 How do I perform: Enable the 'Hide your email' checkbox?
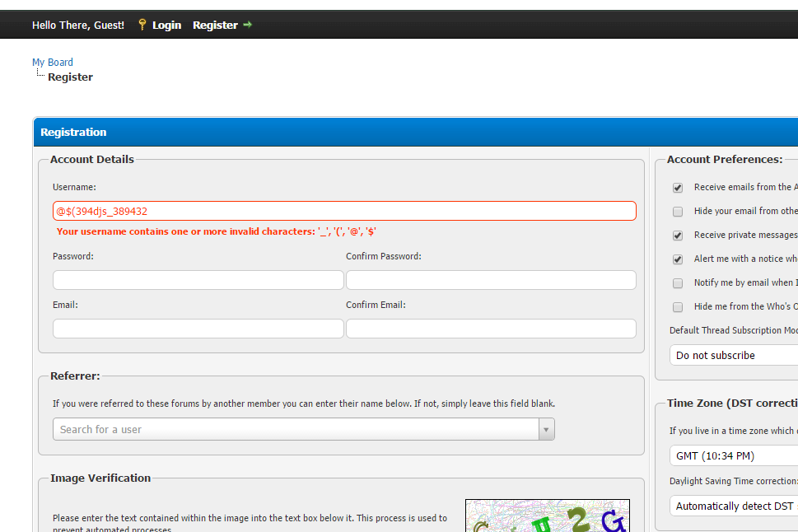pyautogui.click(x=678, y=212)
